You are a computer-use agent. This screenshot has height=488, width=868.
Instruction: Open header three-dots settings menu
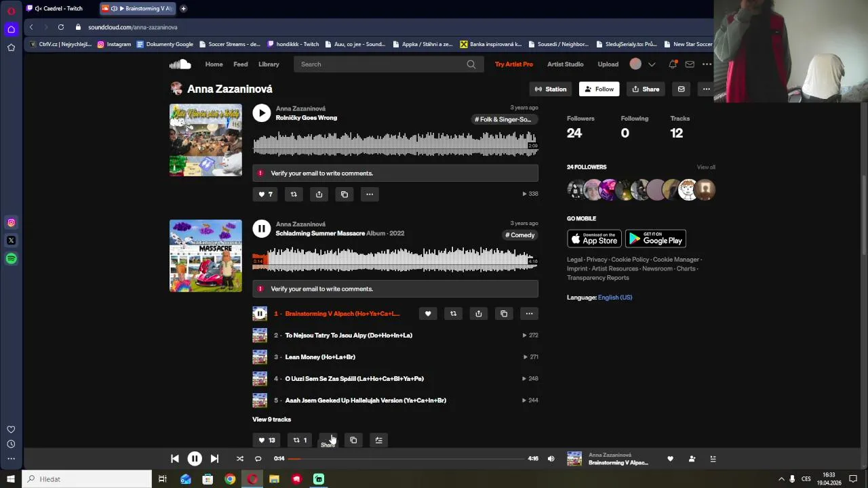707,64
